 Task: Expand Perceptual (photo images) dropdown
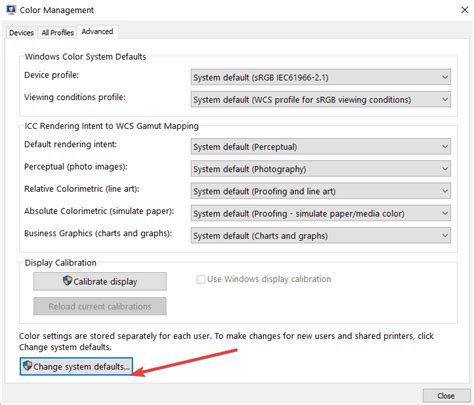tap(321, 169)
